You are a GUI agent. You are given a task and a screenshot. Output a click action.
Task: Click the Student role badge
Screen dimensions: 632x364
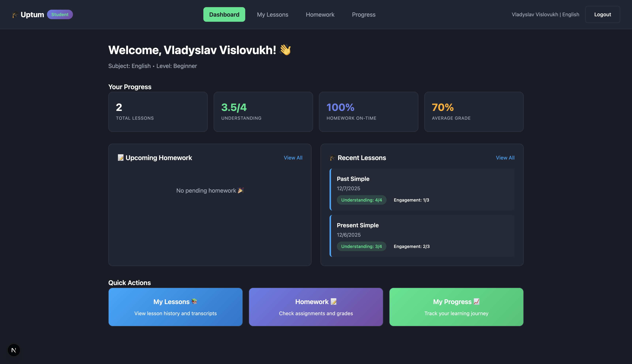60,14
